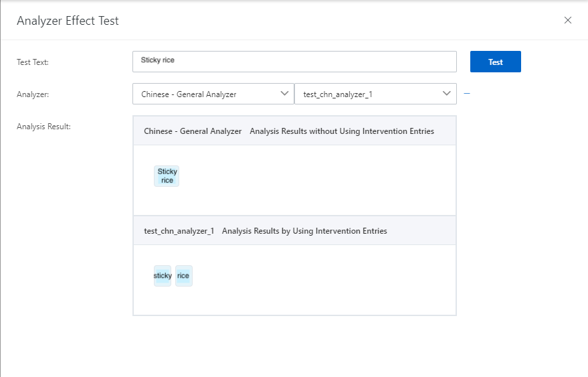The width and height of the screenshot is (588, 377).
Task: Select the "sticky" token in intervention results
Action: tap(163, 276)
